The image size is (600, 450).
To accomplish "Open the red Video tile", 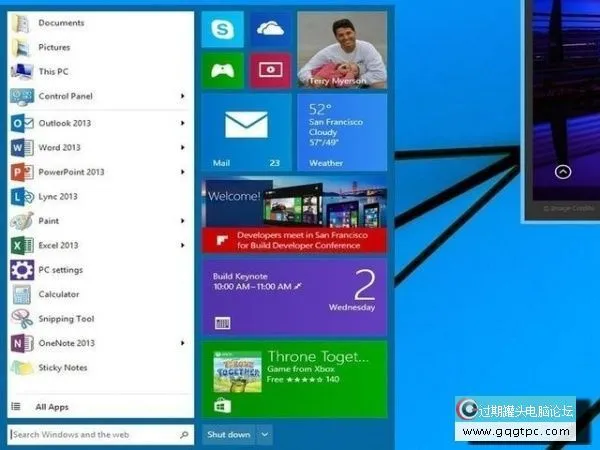I will pyautogui.click(x=269, y=71).
